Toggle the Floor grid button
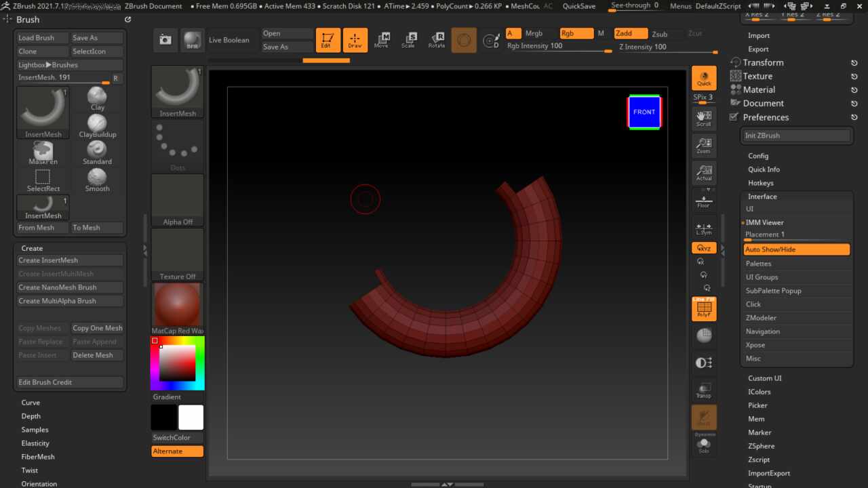This screenshot has width=868, height=488. [704, 200]
